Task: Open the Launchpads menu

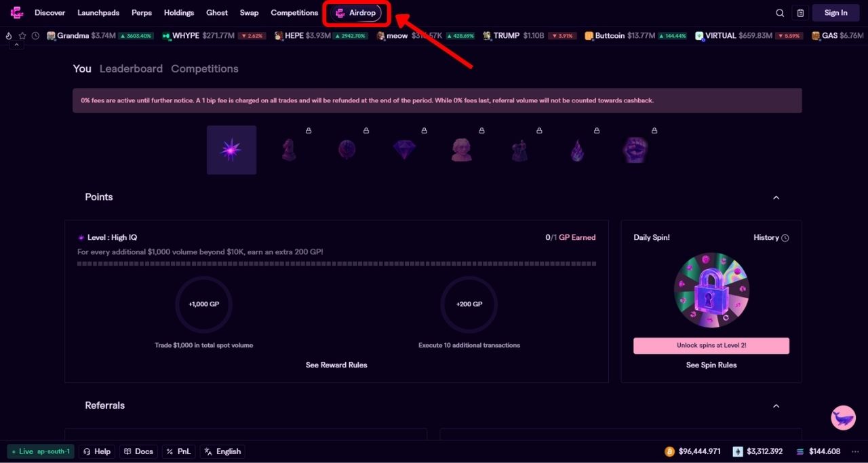Action: click(x=98, y=13)
